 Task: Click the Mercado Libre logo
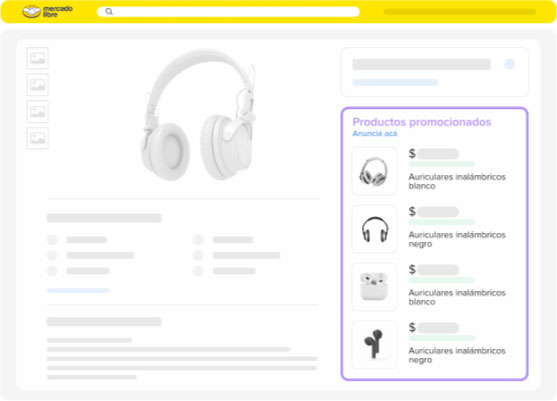pos(47,11)
